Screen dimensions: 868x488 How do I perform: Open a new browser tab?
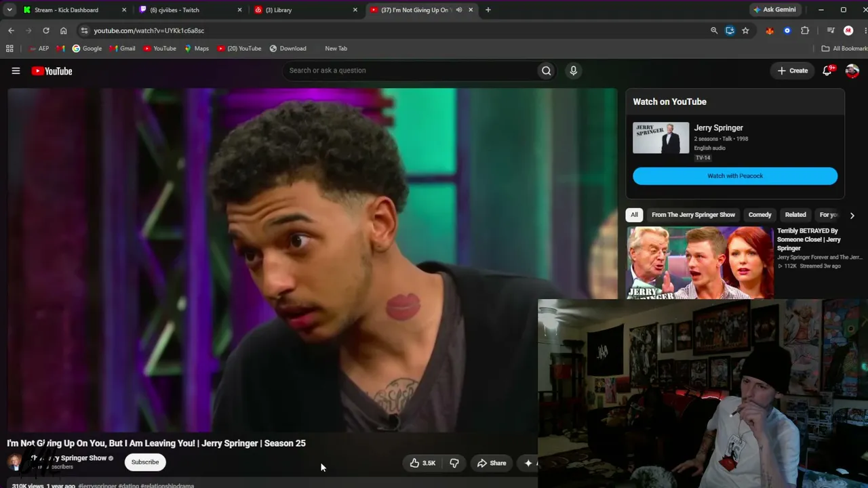[488, 10]
